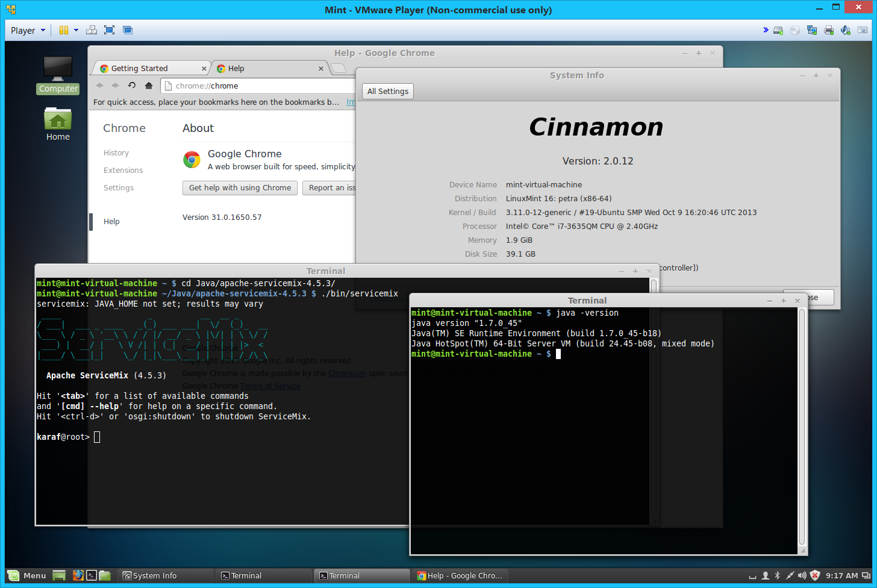Viewport: 877px width, 588px height.
Task: Select the Home folder desktop icon
Action: point(58,124)
